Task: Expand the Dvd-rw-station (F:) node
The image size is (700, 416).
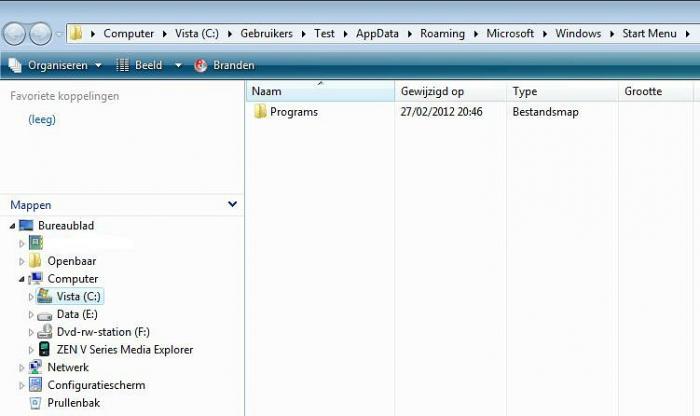Action: 30,333
